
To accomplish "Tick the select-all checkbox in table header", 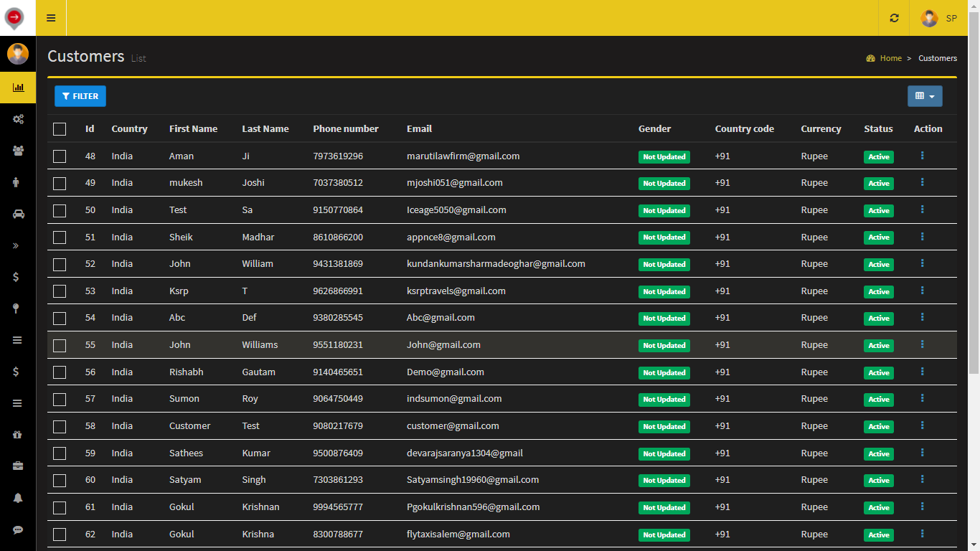I will (60, 129).
